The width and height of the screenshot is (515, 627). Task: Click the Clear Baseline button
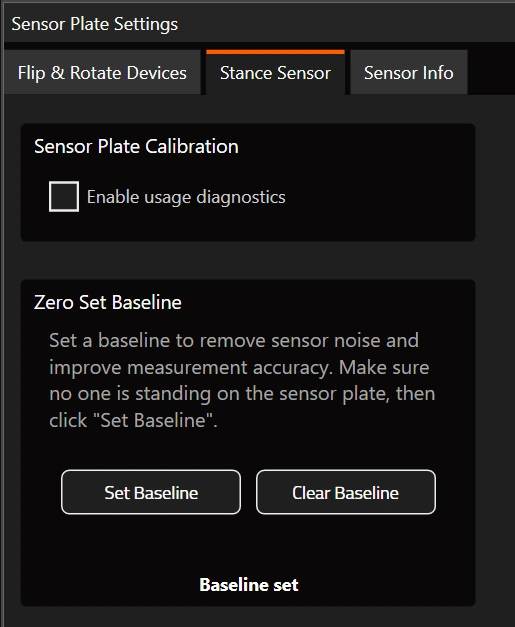[345, 492]
